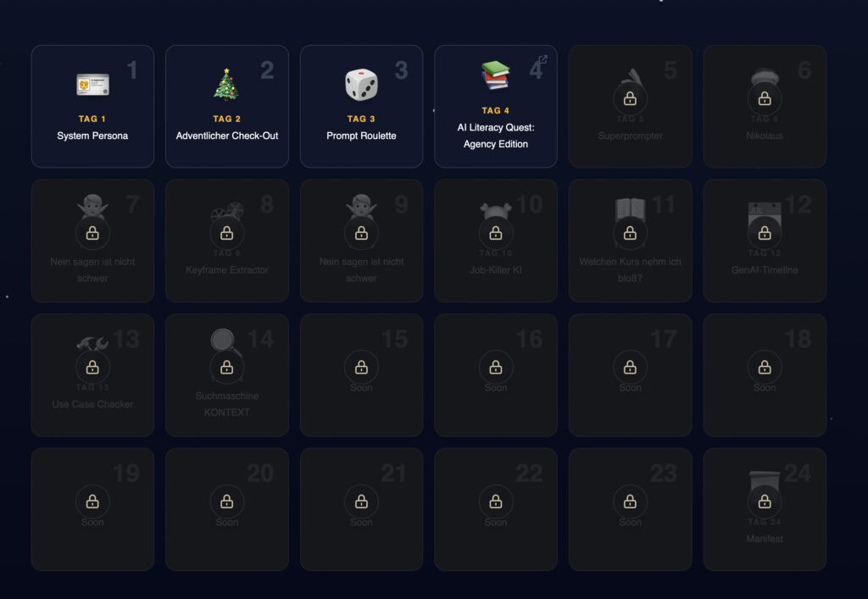
Task: Open AI Literacy Quest: Agency Edition title
Action: (x=495, y=136)
